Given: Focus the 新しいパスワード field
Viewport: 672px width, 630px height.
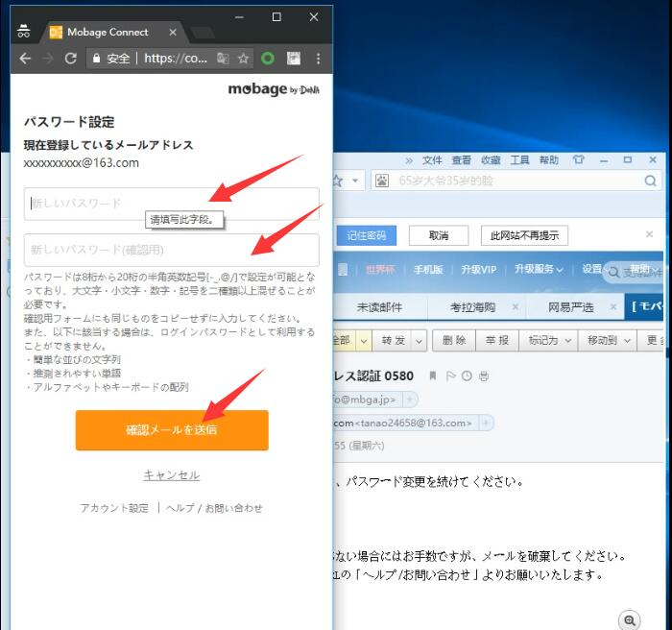Looking at the screenshot, I should coord(172,204).
